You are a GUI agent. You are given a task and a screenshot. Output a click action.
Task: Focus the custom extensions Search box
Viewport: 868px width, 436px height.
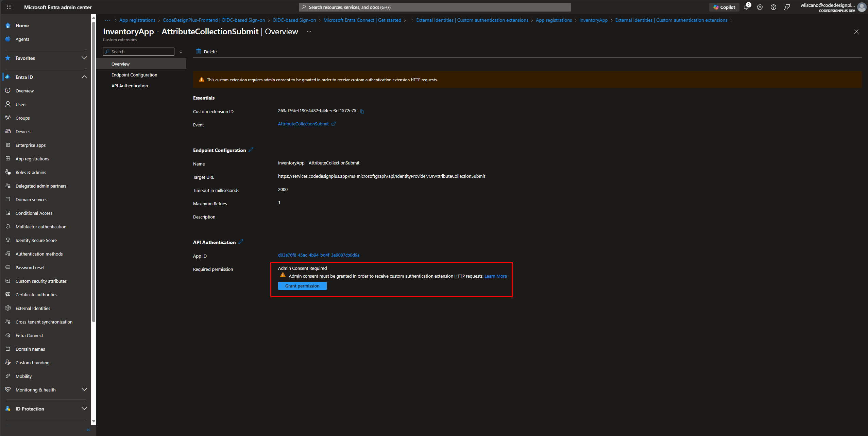click(x=139, y=52)
